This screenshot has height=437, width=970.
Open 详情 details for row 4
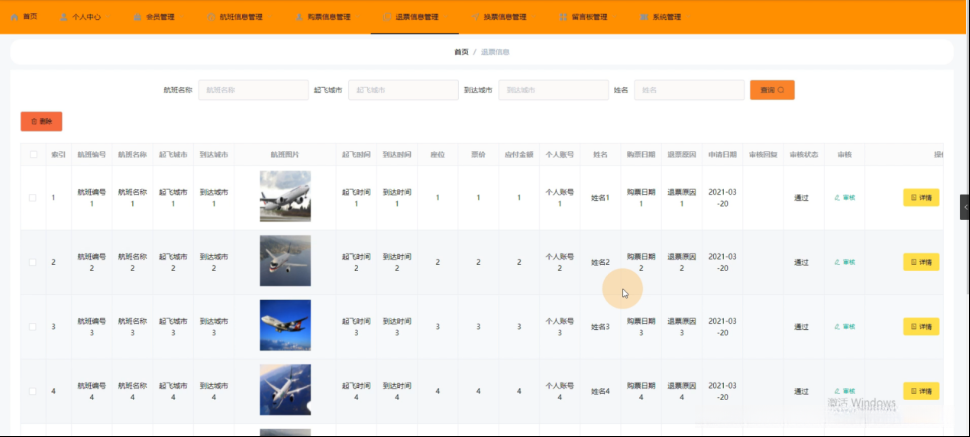[x=921, y=391]
